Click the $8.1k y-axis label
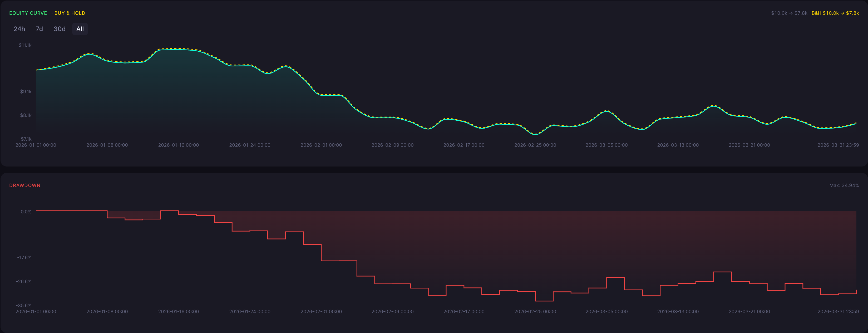The height and width of the screenshot is (333, 868). (x=26, y=115)
